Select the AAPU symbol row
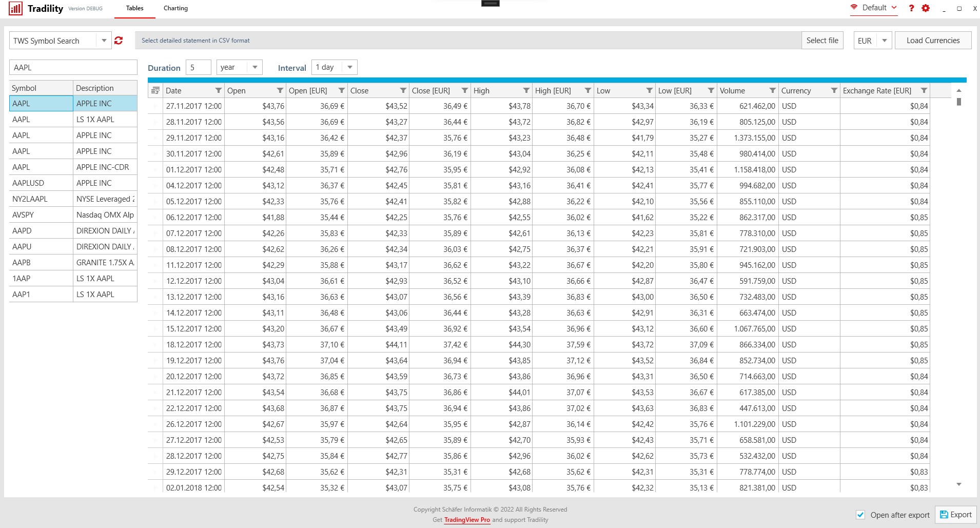The height and width of the screenshot is (528, 980). point(73,247)
